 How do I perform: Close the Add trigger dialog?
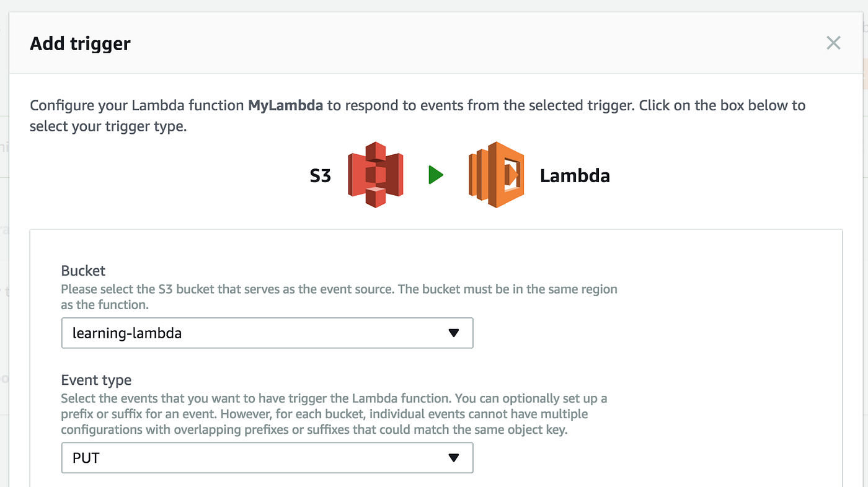[833, 43]
